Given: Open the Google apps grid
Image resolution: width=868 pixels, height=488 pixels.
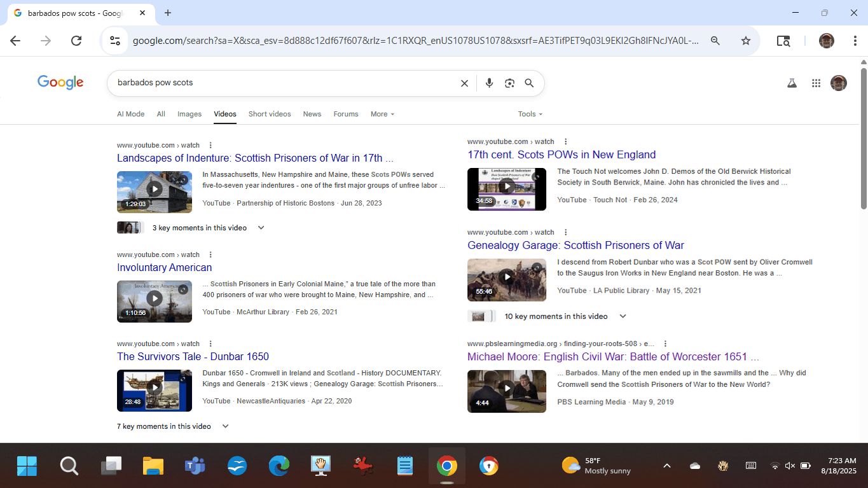Looking at the screenshot, I should pos(816,83).
